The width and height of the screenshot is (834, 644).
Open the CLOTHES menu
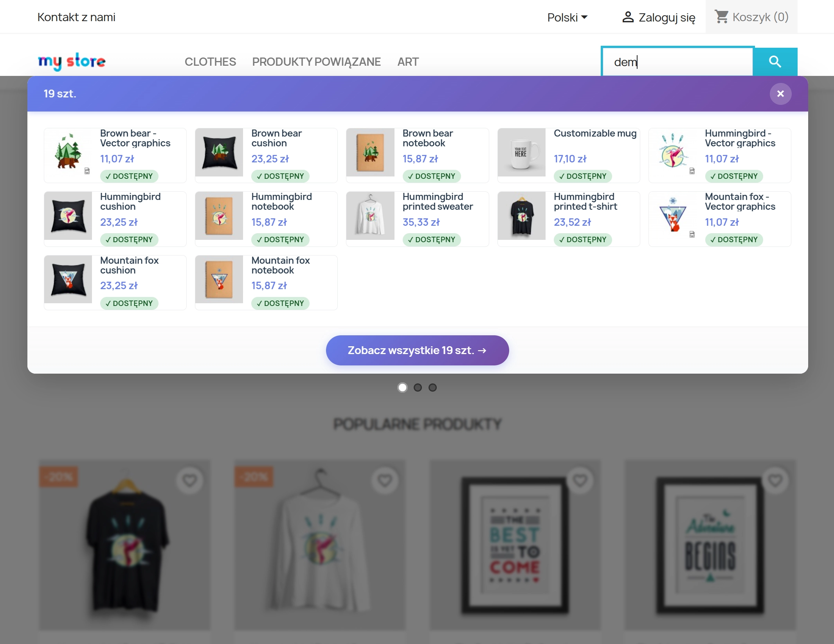click(x=210, y=61)
